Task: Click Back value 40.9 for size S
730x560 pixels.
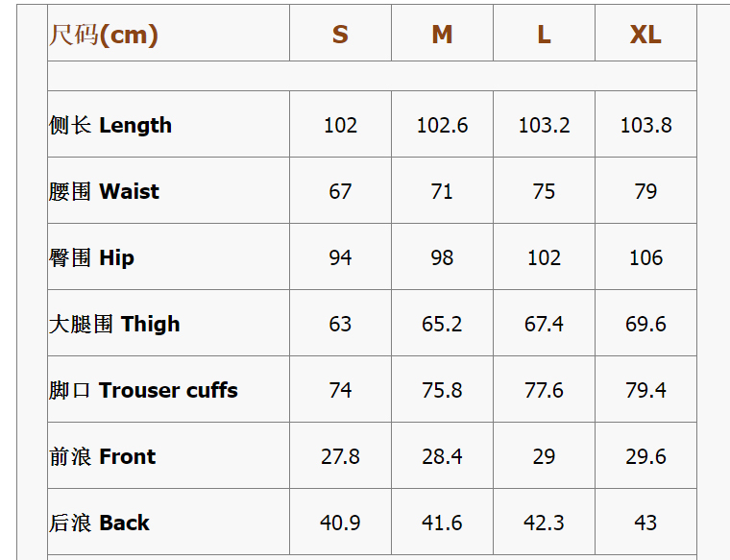Action: point(340,523)
